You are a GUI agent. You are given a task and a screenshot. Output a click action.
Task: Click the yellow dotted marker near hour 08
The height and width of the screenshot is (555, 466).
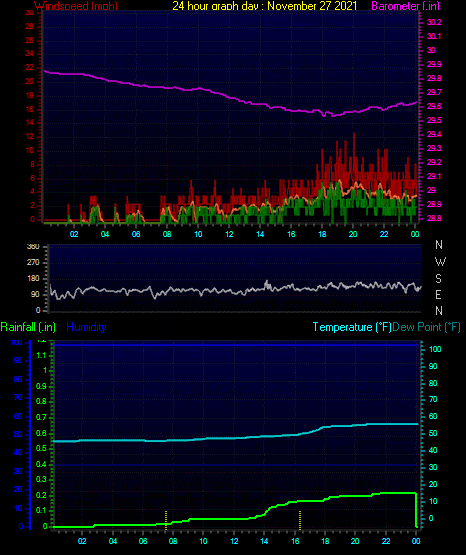point(166,520)
